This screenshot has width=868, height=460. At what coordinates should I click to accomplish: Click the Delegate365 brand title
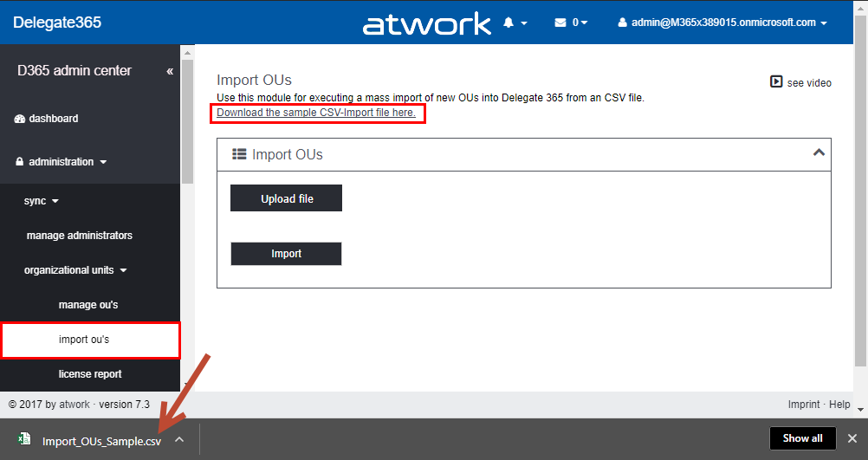(x=57, y=23)
